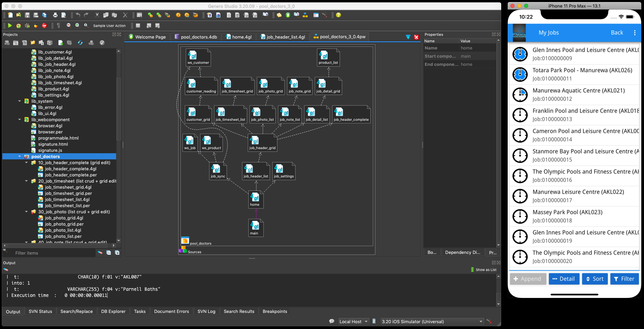
Task: Click the Copy toolbar icon
Action: [x=106, y=15]
